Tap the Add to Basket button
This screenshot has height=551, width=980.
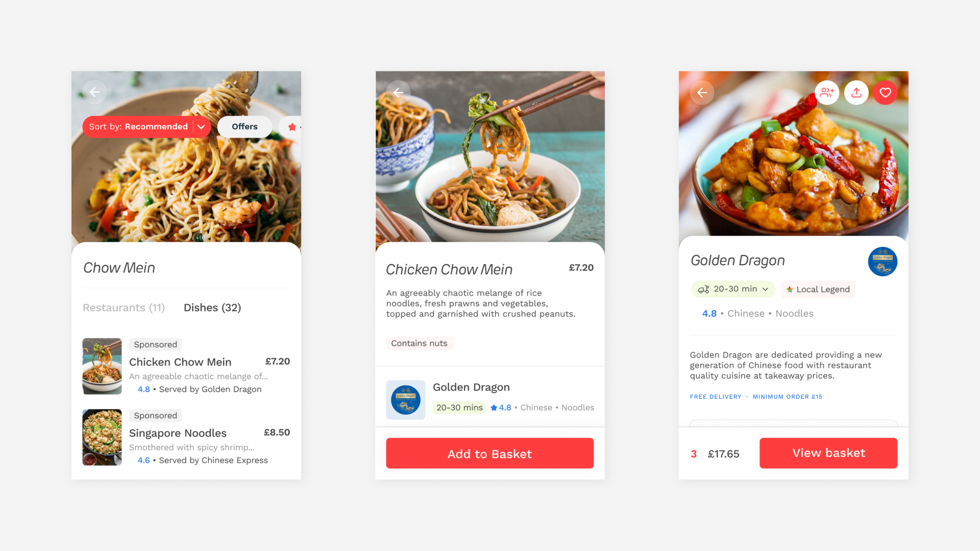[490, 454]
